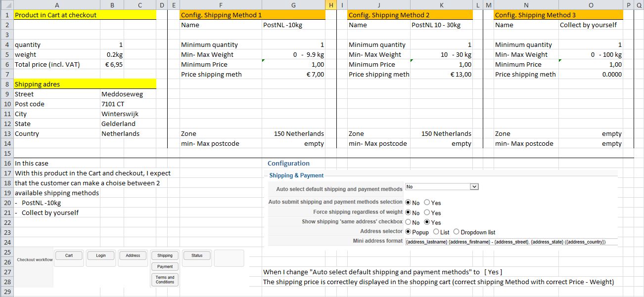Select the 'Collect by yourself' name cell
The image size is (644, 297).
(591, 25)
